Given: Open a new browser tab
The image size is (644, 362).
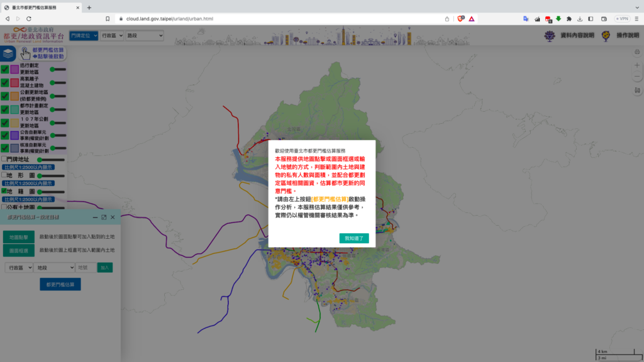Looking at the screenshot, I should (89, 8).
